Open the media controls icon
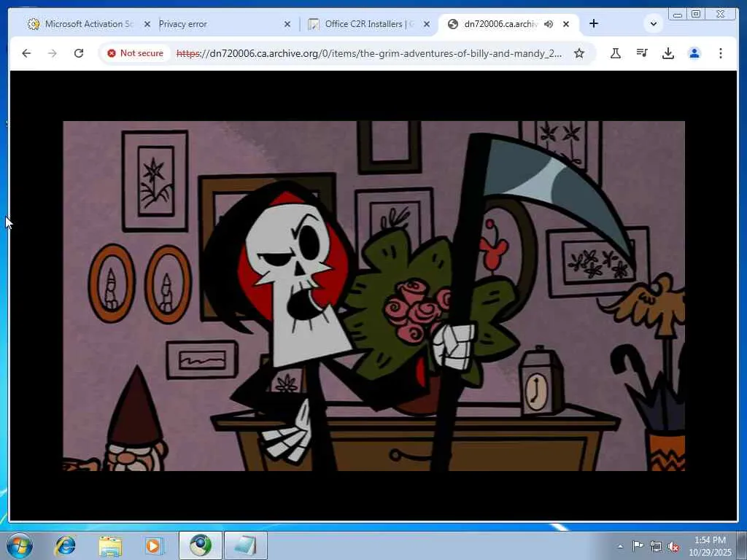Screen dimensions: 747x560 [x=642, y=53]
